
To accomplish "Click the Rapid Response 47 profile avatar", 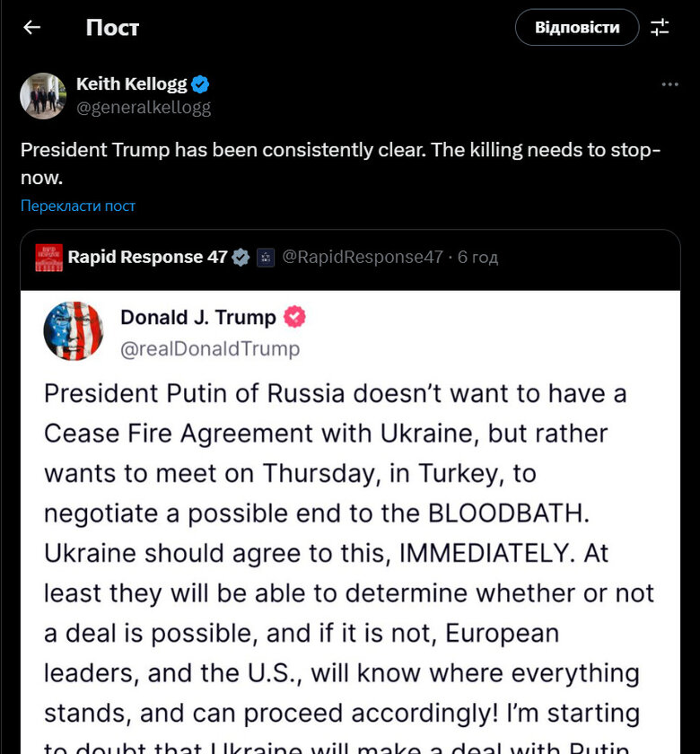I will point(48,257).
